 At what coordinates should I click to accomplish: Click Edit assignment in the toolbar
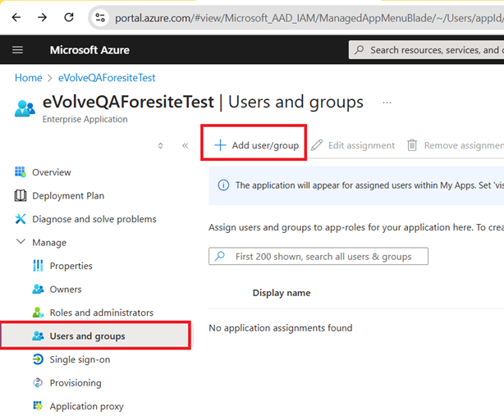click(353, 145)
